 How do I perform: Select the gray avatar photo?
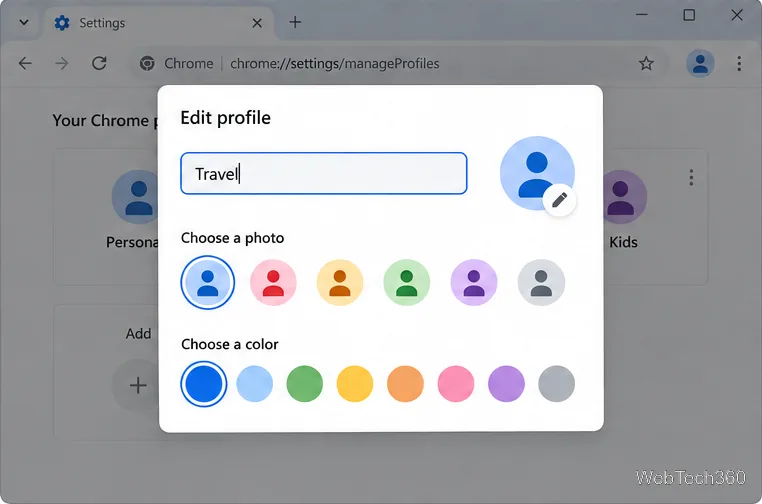[541, 282]
